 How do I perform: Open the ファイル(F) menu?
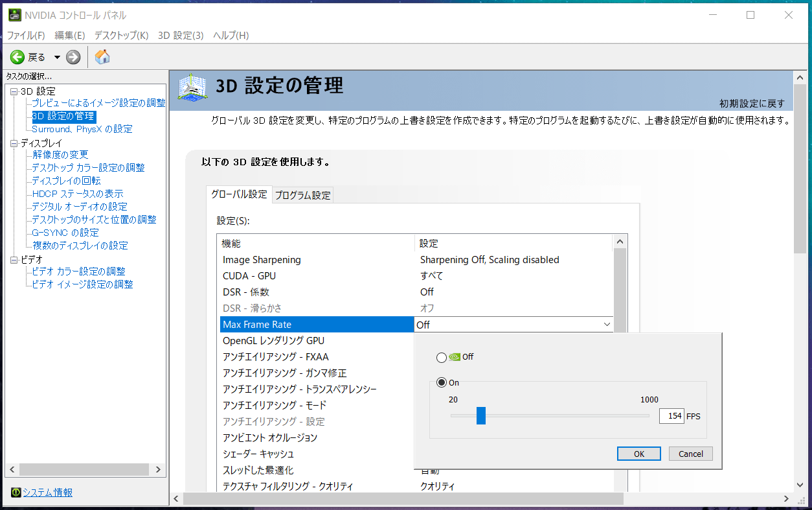pyautogui.click(x=26, y=35)
